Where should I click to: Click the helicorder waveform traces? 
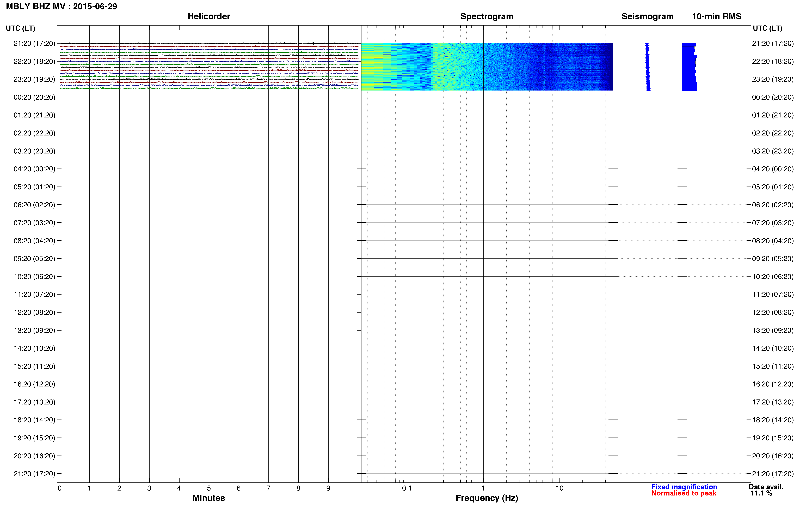tap(209, 65)
